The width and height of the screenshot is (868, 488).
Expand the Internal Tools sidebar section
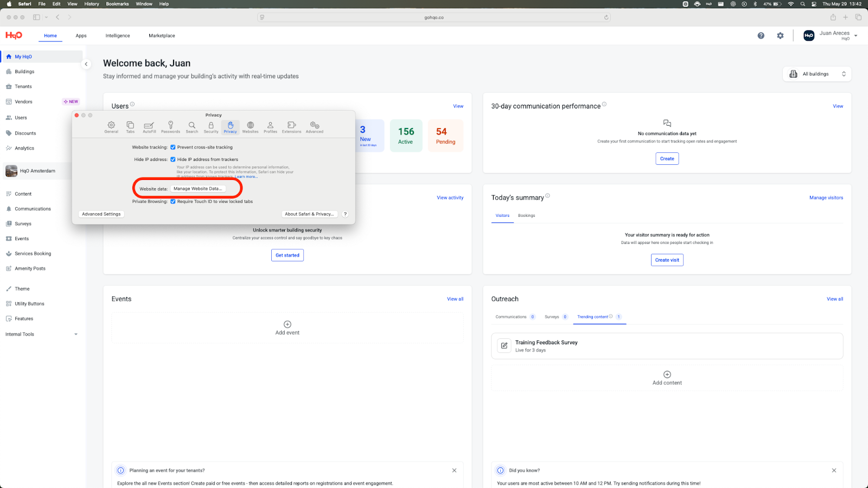(75, 335)
